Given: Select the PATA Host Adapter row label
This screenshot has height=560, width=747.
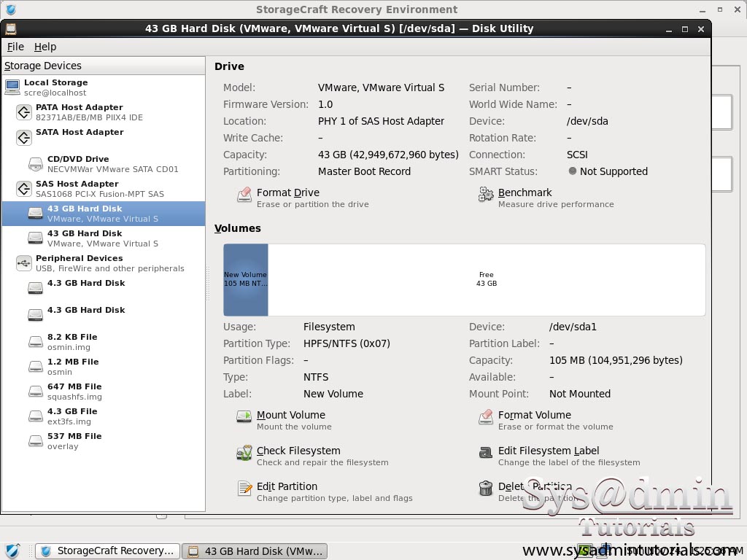Looking at the screenshot, I should [x=79, y=107].
